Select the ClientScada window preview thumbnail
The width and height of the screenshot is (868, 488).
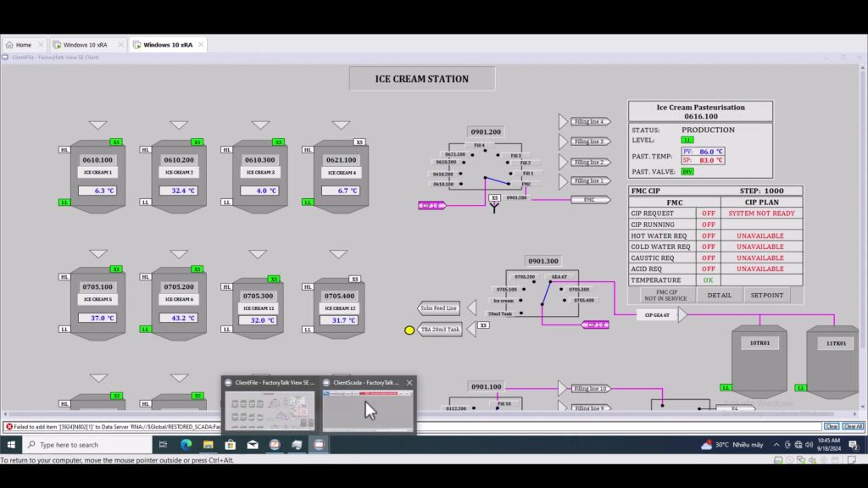pyautogui.click(x=367, y=410)
